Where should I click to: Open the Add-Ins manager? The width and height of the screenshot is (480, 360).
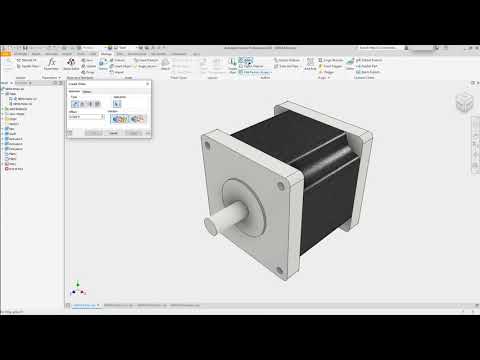[x=310, y=64]
